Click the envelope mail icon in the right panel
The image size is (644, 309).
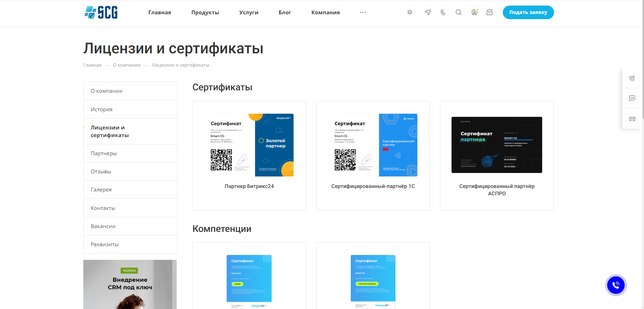(x=632, y=119)
